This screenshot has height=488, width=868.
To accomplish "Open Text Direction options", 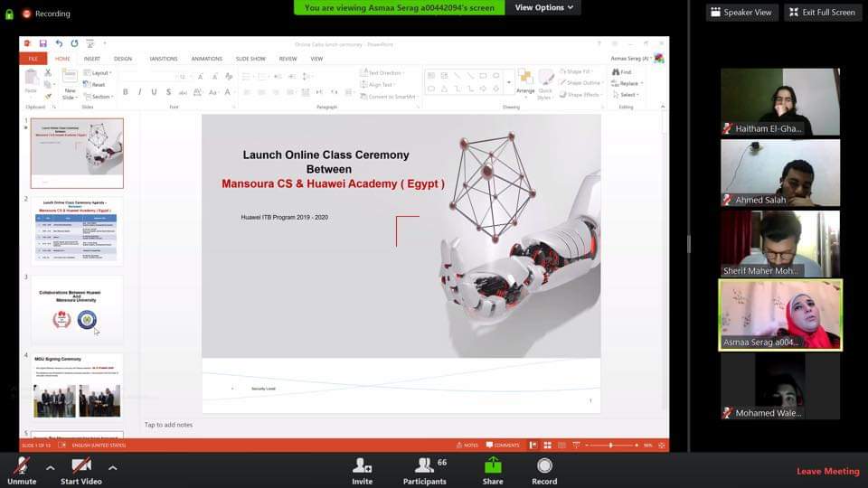I will [x=382, y=73].
